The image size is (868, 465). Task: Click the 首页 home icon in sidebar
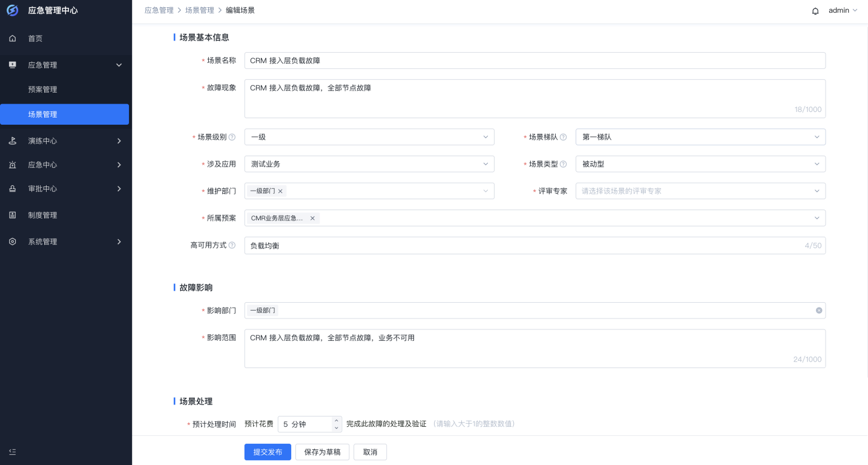pyautogui.click(x=12, y=38)
